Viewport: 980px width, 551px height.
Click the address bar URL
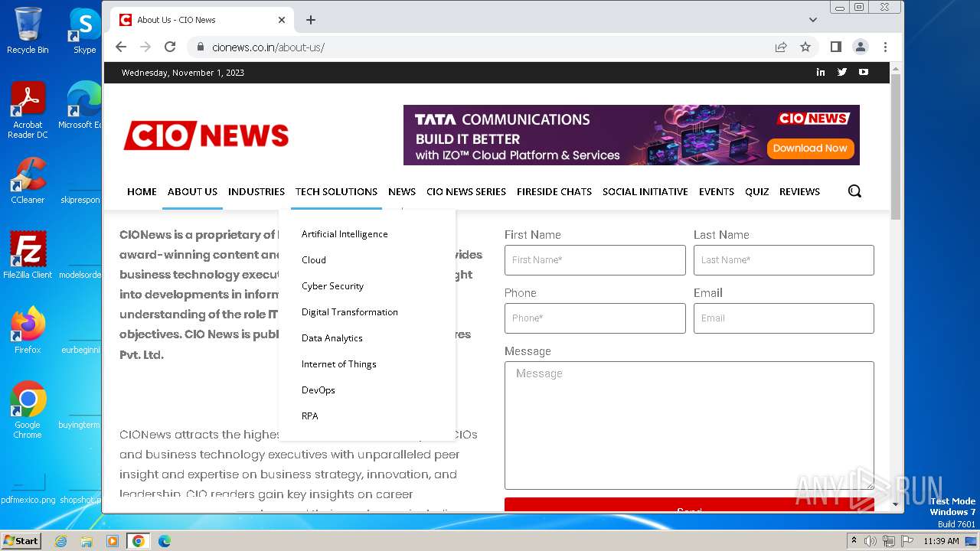[269, 47]
